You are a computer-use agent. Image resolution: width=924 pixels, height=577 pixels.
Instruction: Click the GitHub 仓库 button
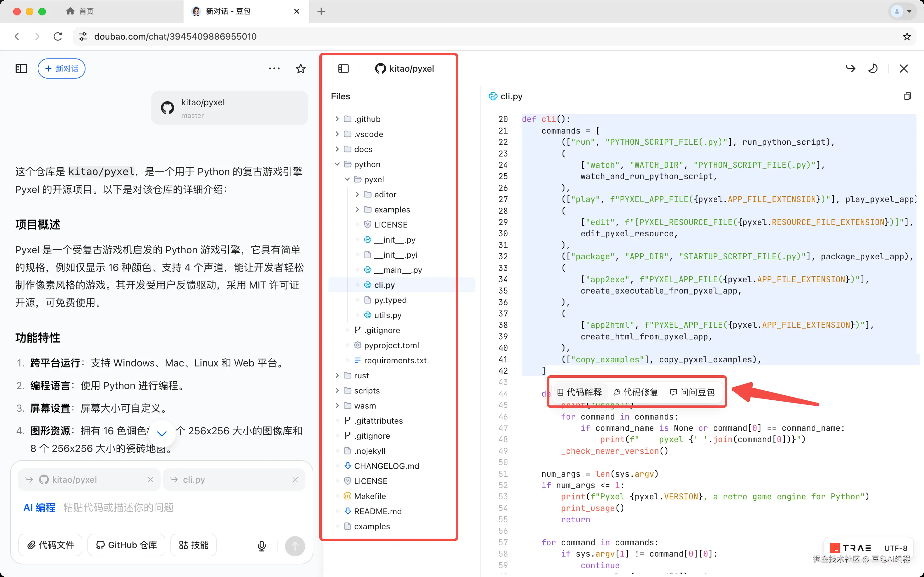click(x=126, y=545)
